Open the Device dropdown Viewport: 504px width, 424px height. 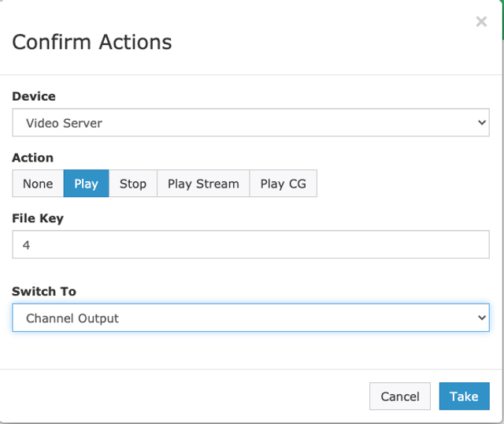250,123
